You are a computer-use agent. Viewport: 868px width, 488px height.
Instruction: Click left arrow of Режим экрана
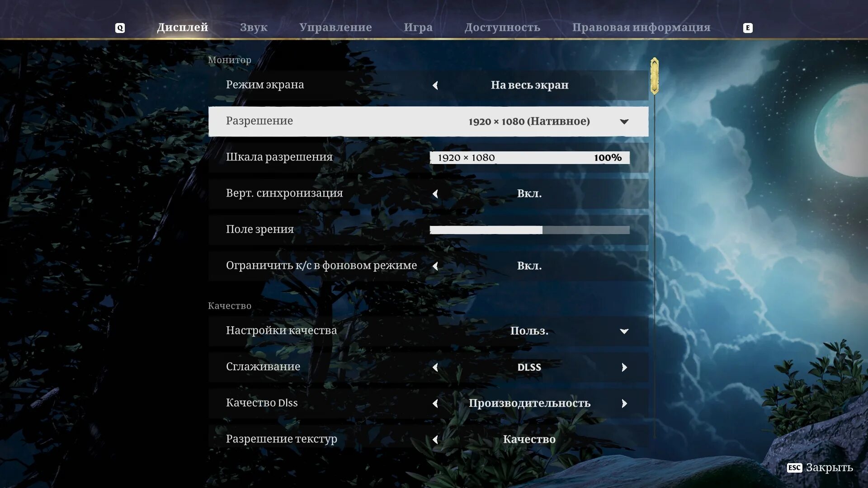435,85
